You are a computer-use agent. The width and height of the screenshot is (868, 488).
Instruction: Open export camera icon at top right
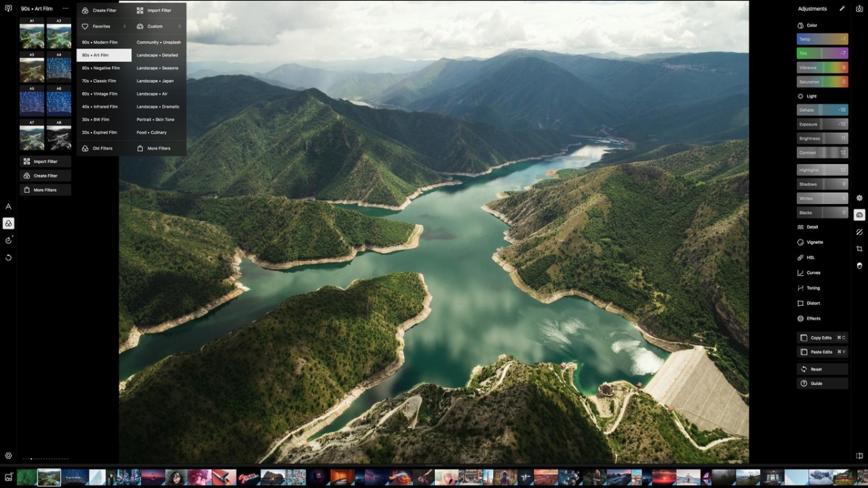[859, 9]
